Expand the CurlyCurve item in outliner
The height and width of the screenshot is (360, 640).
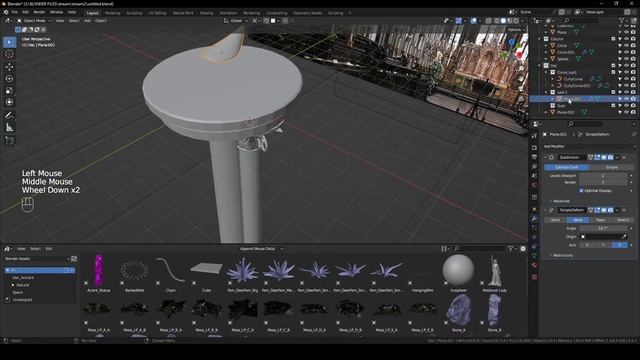coord(553,79)
